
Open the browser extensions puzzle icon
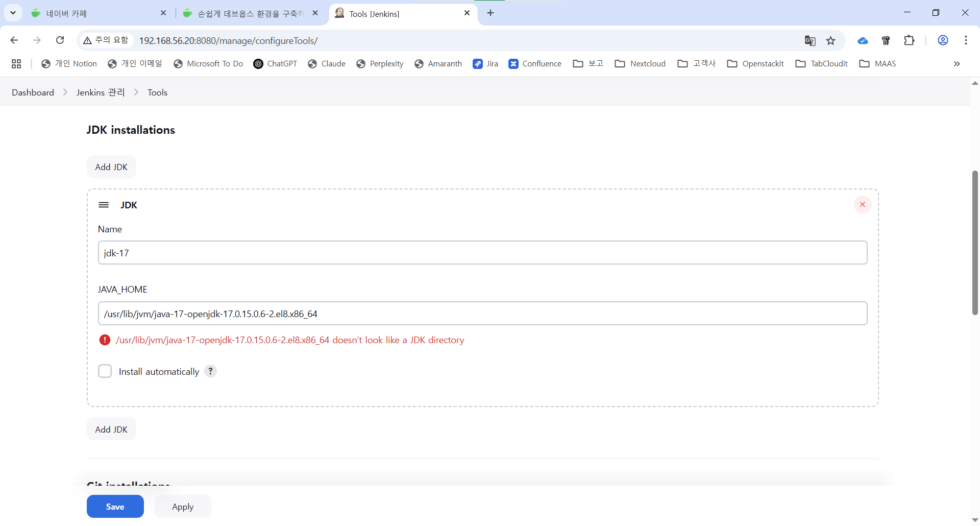tap(909, 40)
